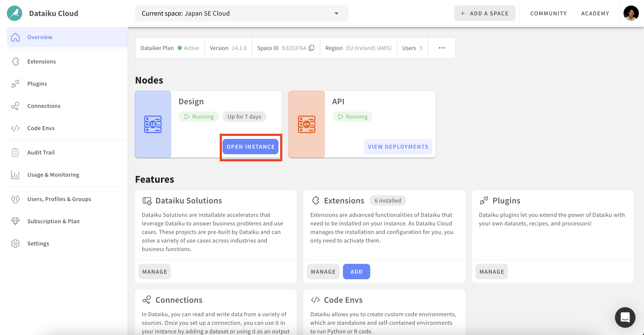Click the Open Instance button
Screen dimensions: 644x335
coord(250,147)
